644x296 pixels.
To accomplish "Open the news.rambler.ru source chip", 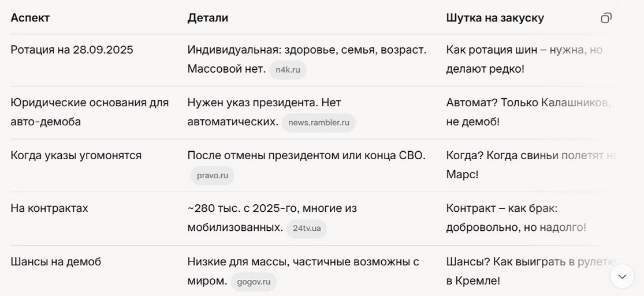I will [x=319, y=123].
